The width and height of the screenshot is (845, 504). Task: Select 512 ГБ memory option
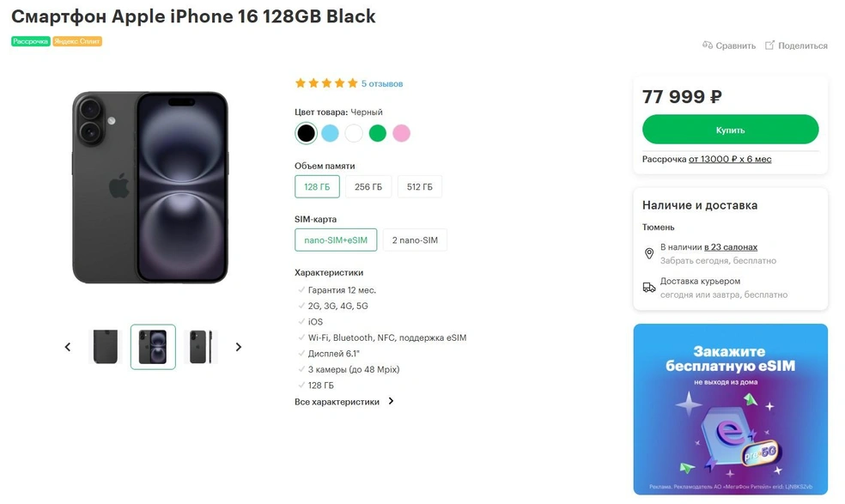[x=420, y=187]
